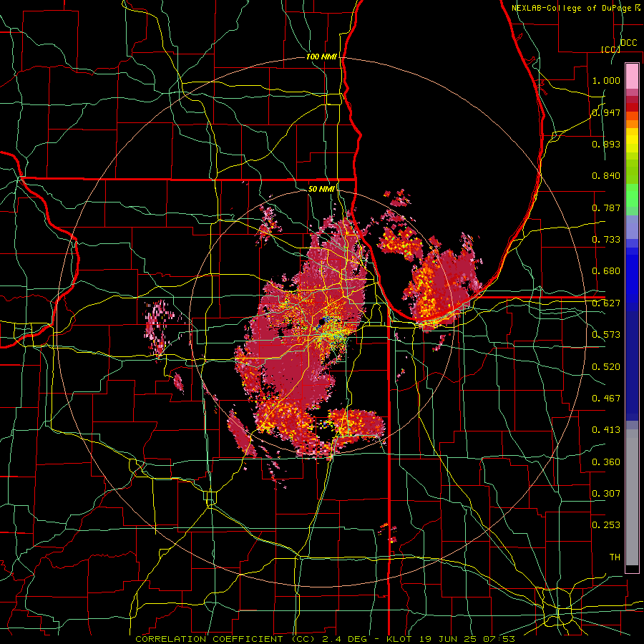644x644 pixels.
Task: Select the 0.840 scale value
Action: 606,176
